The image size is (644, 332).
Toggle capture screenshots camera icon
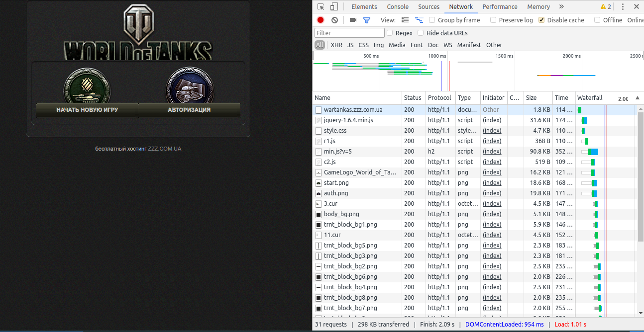[353, 20]
